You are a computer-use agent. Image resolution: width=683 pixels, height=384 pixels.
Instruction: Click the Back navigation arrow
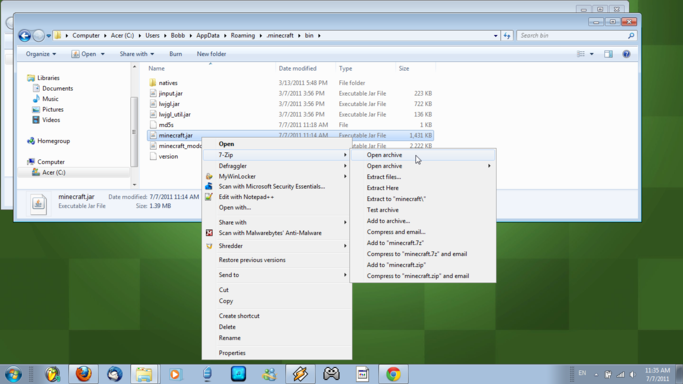point(25,36)
